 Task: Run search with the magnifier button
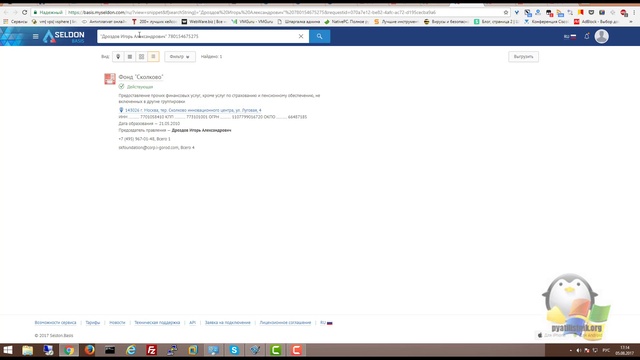(x=320, y=36)
